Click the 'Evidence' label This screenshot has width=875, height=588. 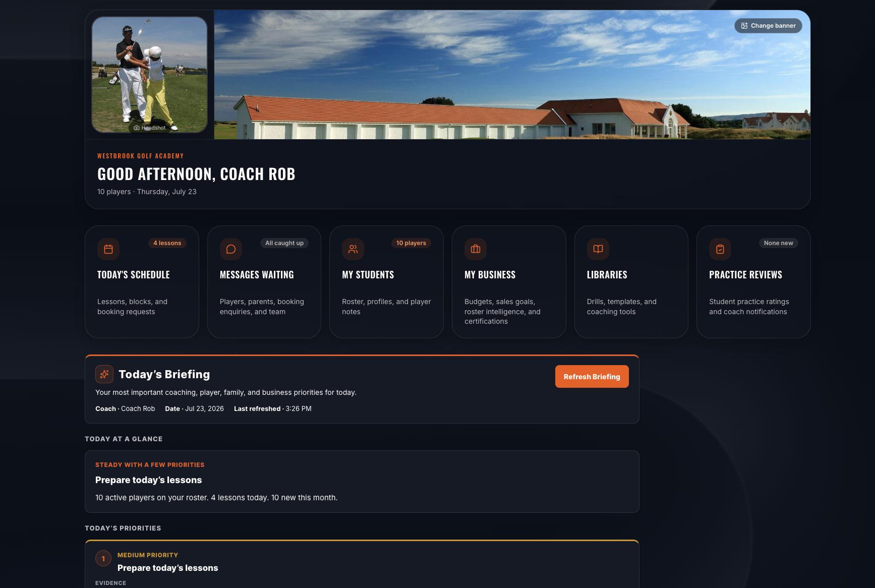click(x=111, y=583)
